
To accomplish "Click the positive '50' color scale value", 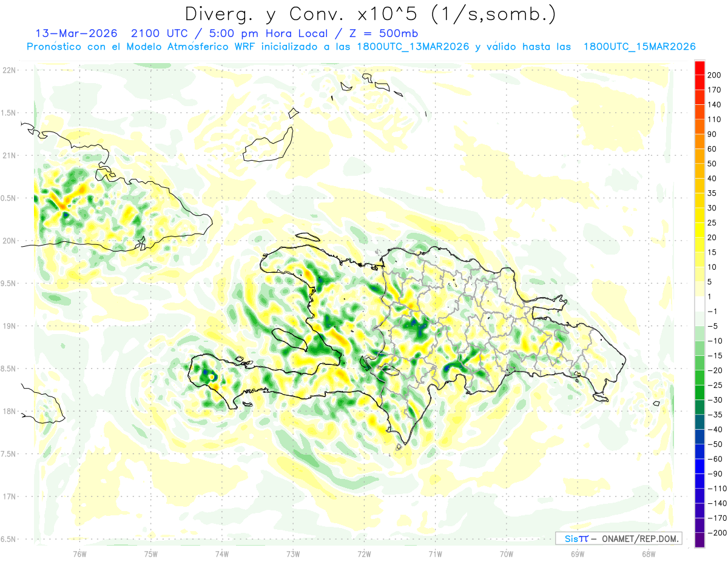I will [x=712, y=164].
